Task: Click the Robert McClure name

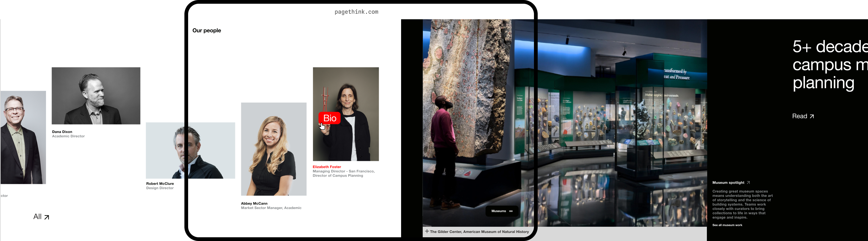Action: [160, 184]
